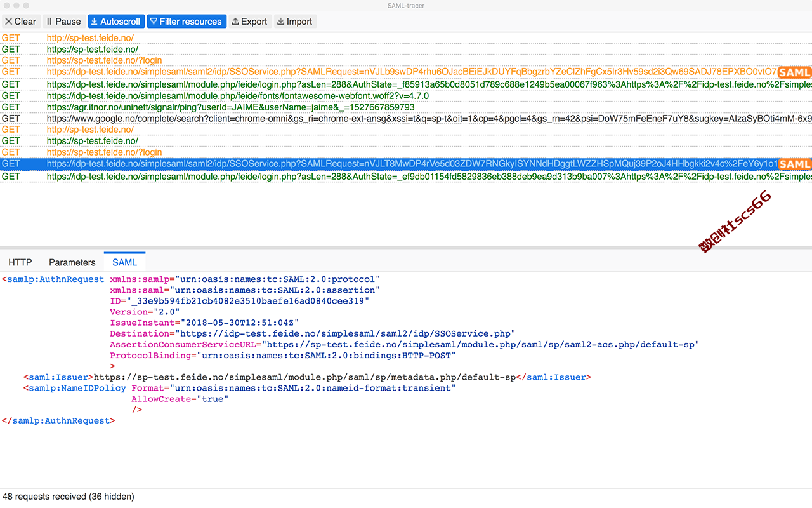Select the login.php request with AuthState=_ef9db01154

click(406, 176)
